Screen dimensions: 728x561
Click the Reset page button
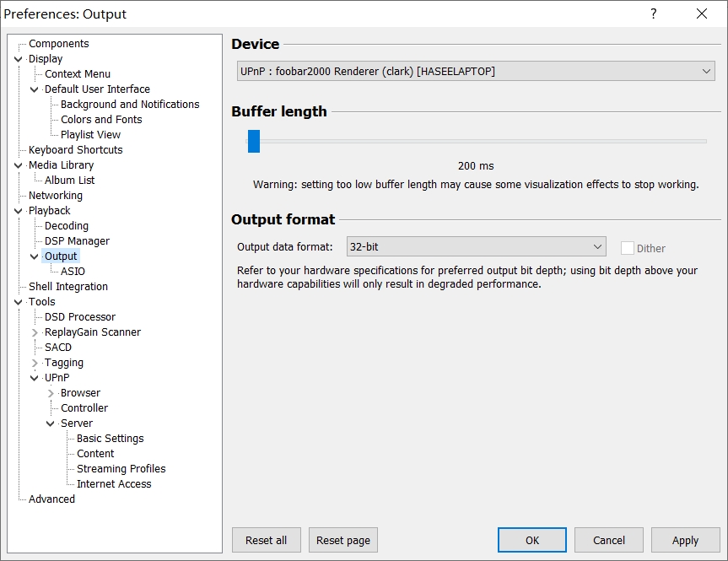pyautogui.click(x=342, y=540)
